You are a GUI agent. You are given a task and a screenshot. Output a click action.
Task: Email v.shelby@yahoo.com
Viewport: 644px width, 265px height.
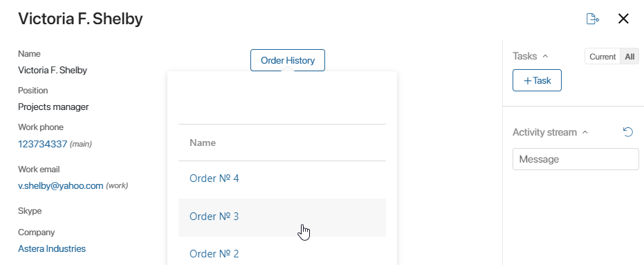[x=60, y=185]
